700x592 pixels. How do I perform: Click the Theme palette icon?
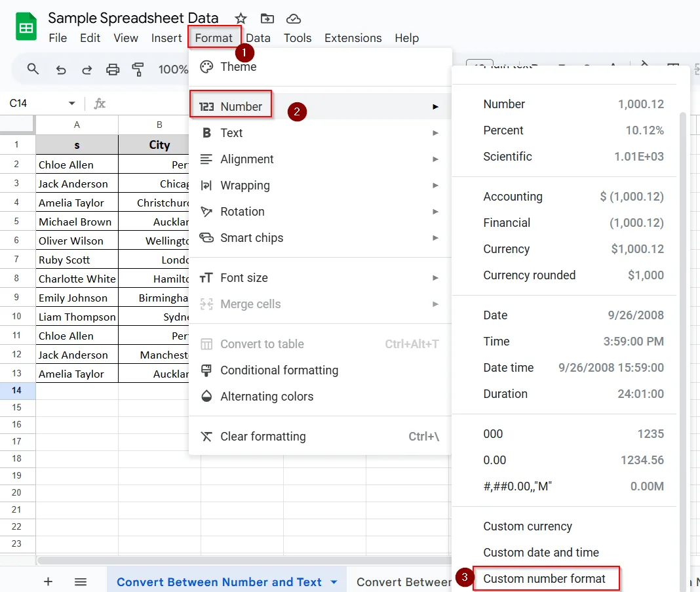pyautogui.click(x=206, y=67)
